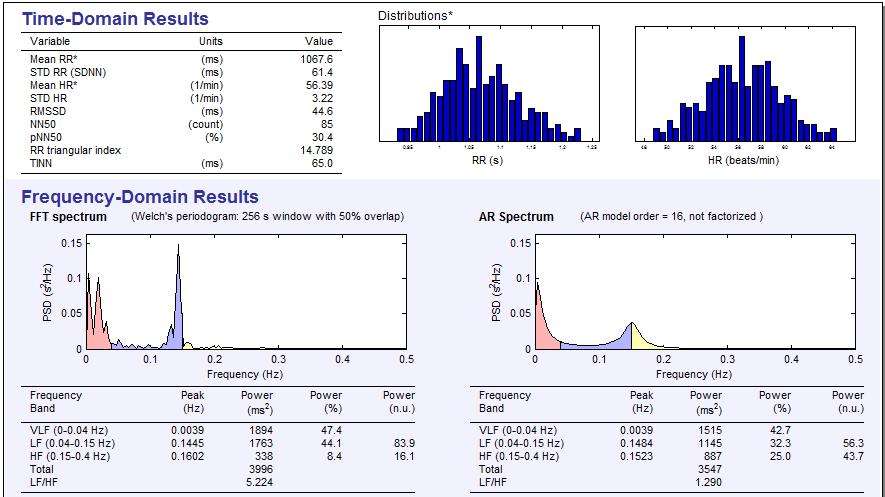Click FFT LF/HF ratio value 5.224
This screenshot has height=497, width=885.
(259, 482)
